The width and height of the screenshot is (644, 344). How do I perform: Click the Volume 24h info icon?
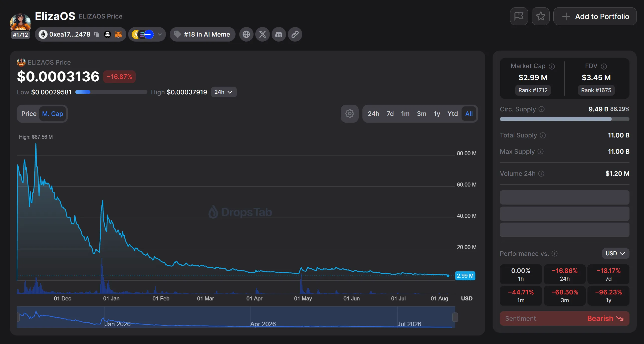point(541,174)
